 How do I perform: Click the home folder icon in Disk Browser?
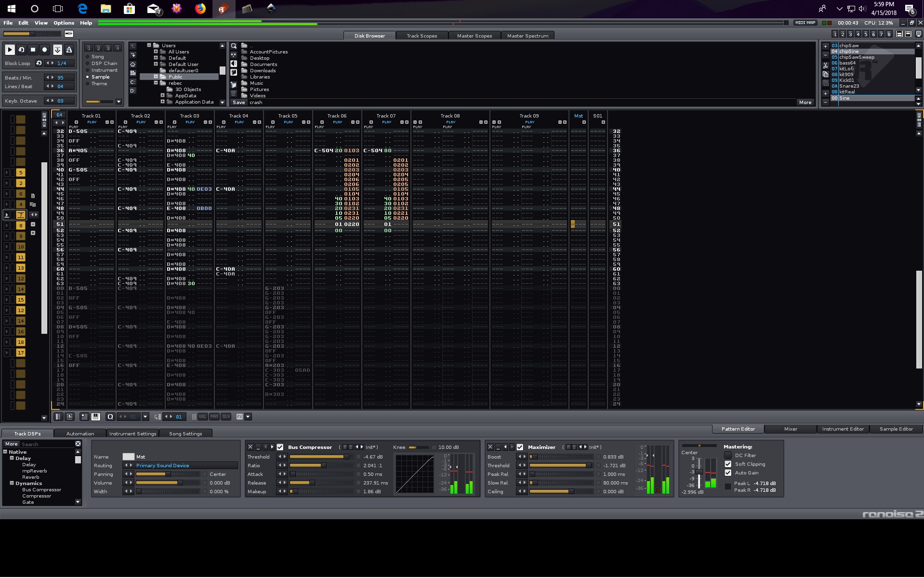(x=133, y=64)
